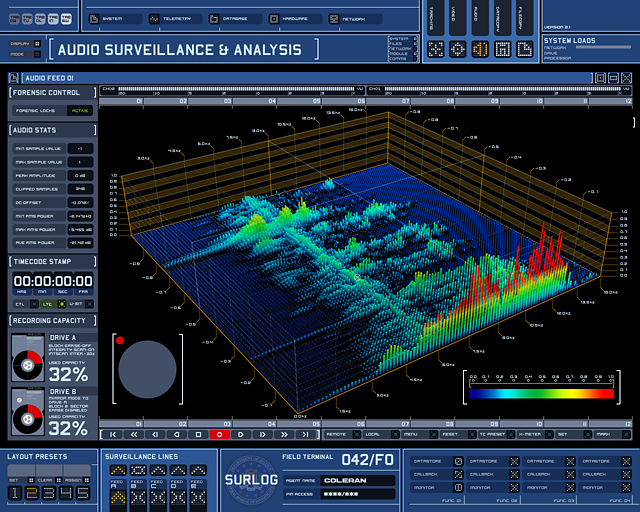This screenshot has width=640, height=512.
Task: Skip to start with the first transport button
Action: click(113, 435)
